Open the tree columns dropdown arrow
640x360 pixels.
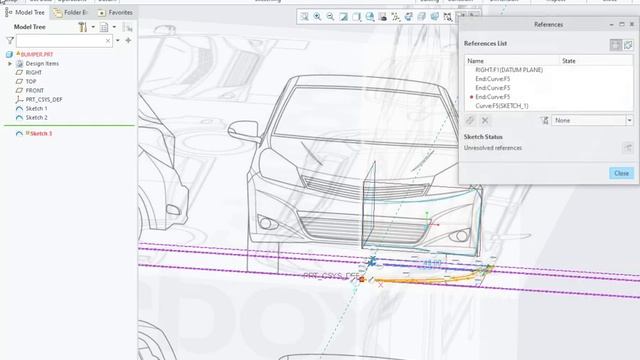[x=114, y=27]
